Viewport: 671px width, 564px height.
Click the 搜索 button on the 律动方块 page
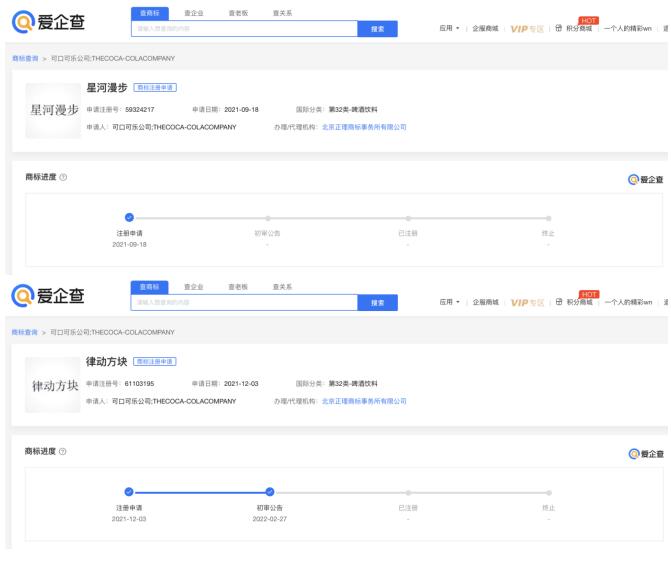[x=377, y=303]
